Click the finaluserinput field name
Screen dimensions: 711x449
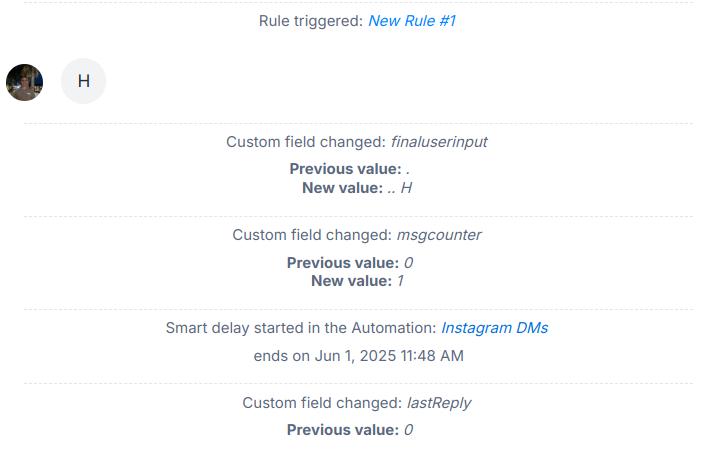(x=439, y=142)
